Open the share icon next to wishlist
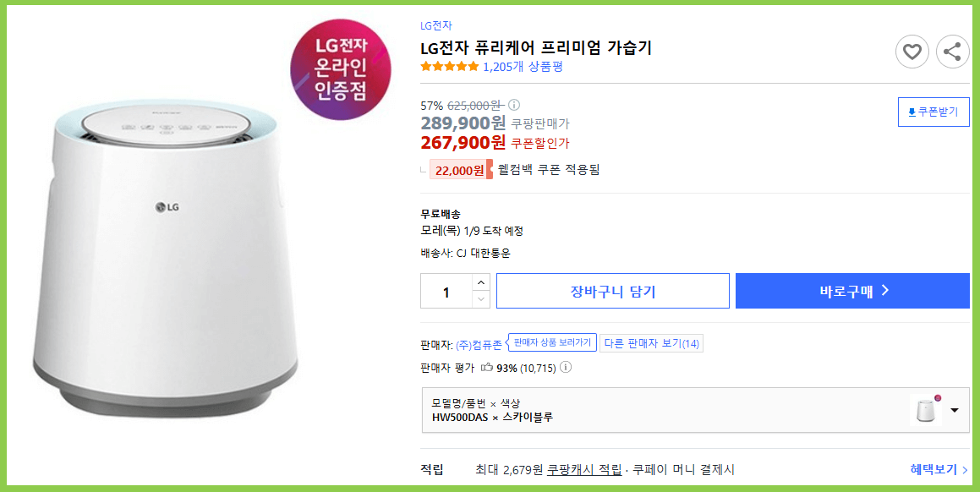The image size is (980, 492). (x=953, y=52)
